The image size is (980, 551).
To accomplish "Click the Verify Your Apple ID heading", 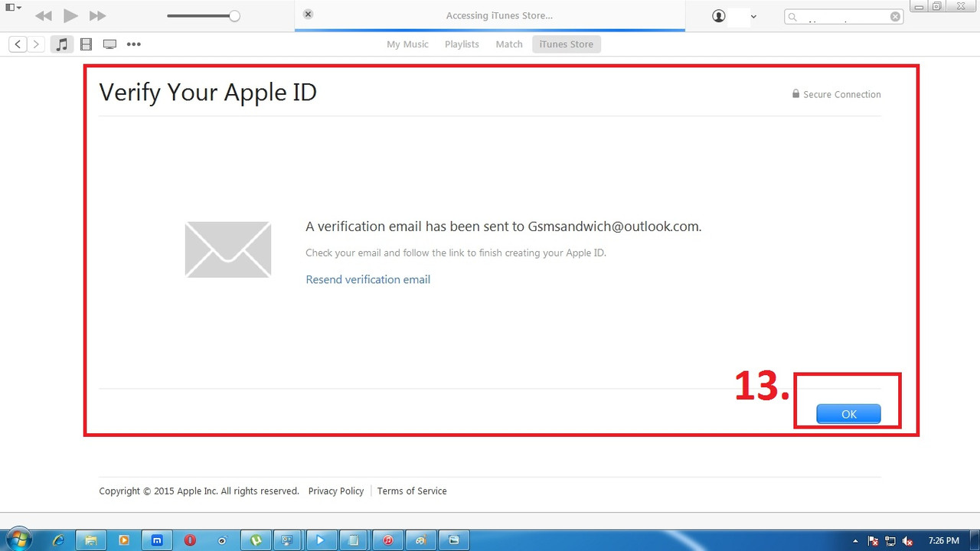I will 207,93.
